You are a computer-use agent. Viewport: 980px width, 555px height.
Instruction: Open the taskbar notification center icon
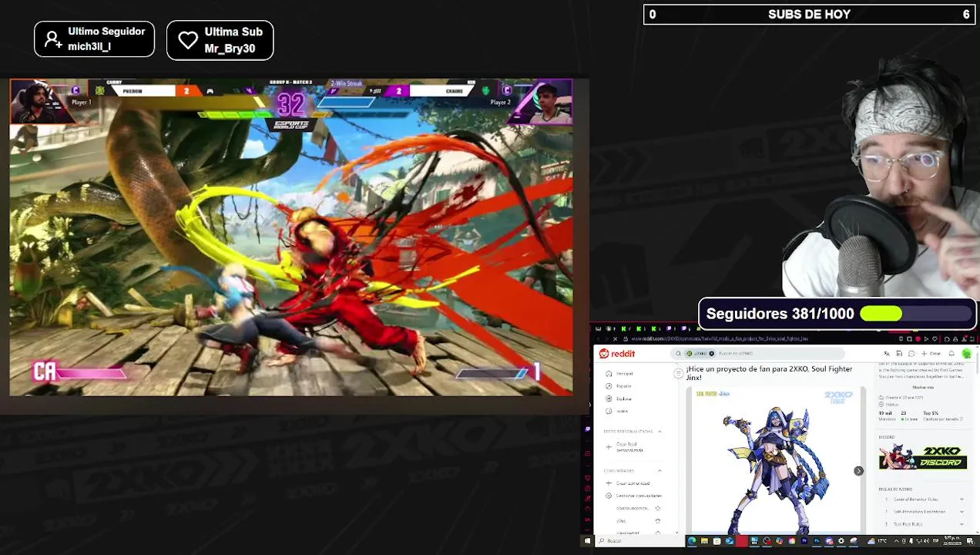point(970,541)
